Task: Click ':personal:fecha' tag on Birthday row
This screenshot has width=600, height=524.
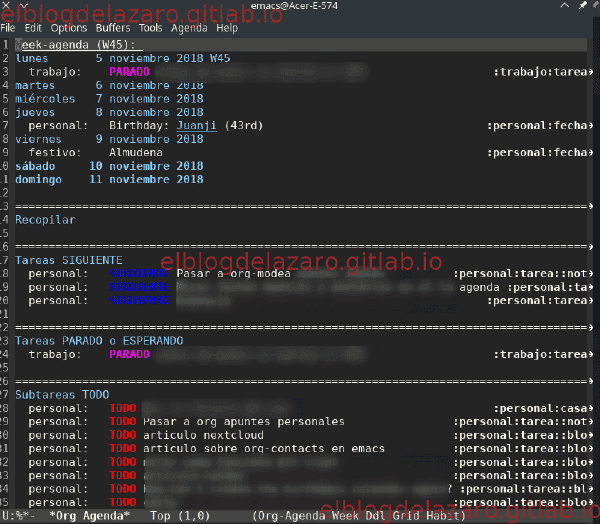Action: click(x=537, y=126)
